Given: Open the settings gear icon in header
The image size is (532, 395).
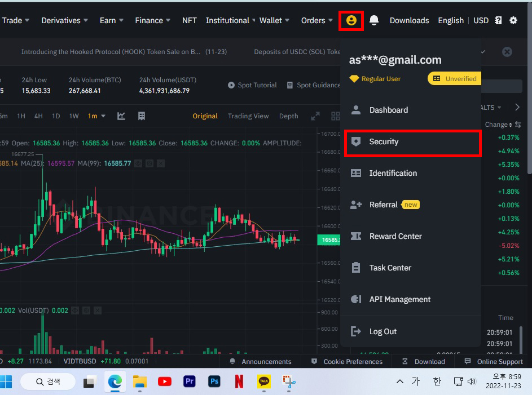Looking at the screenshot, I should tap(513, 20).
